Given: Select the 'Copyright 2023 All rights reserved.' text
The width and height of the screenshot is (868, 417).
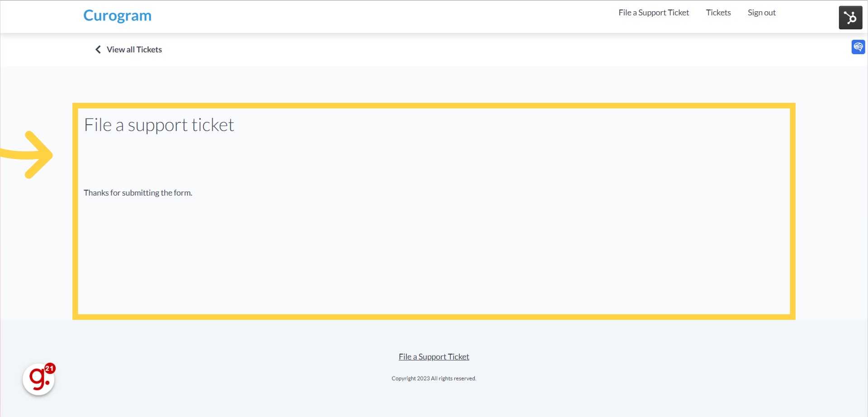Looking at the screenshot, I should 434,379.
